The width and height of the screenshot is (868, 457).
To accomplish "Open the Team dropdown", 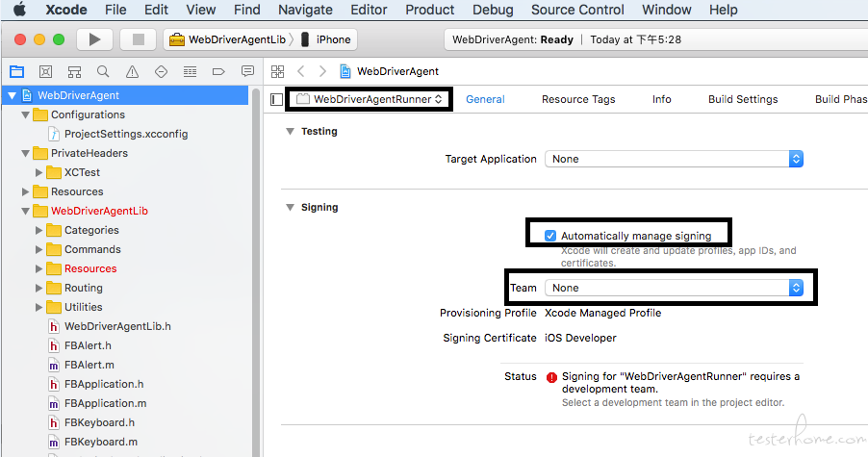I will 674,288.
